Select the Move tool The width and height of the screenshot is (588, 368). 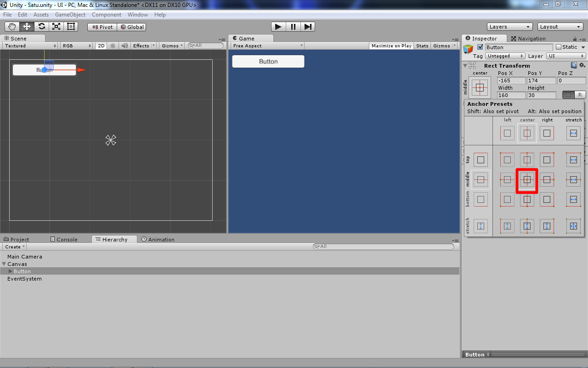pyautogui.click(x=26, y=26)
